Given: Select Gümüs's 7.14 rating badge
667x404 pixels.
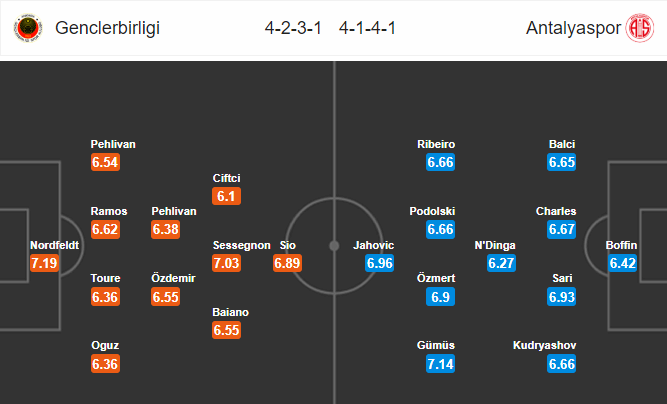Looking at the screenshot, I should (x=440, y=364).
